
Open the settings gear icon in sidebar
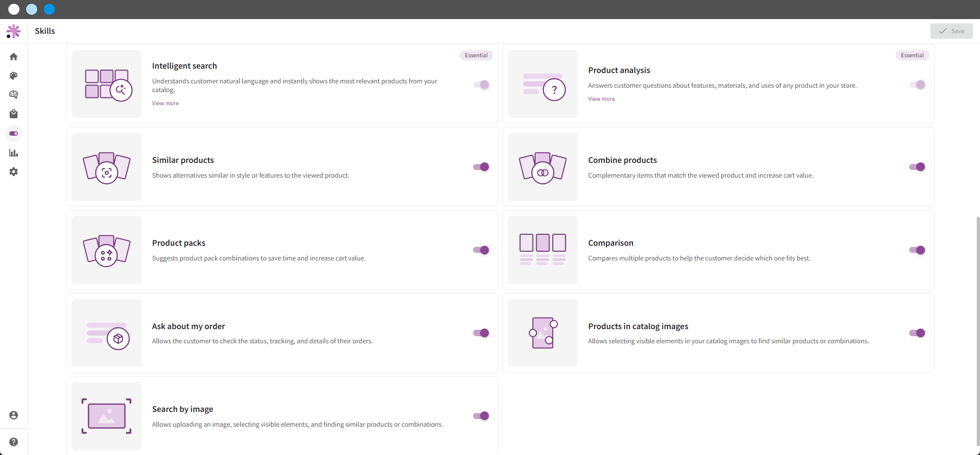tap(14, 172)
